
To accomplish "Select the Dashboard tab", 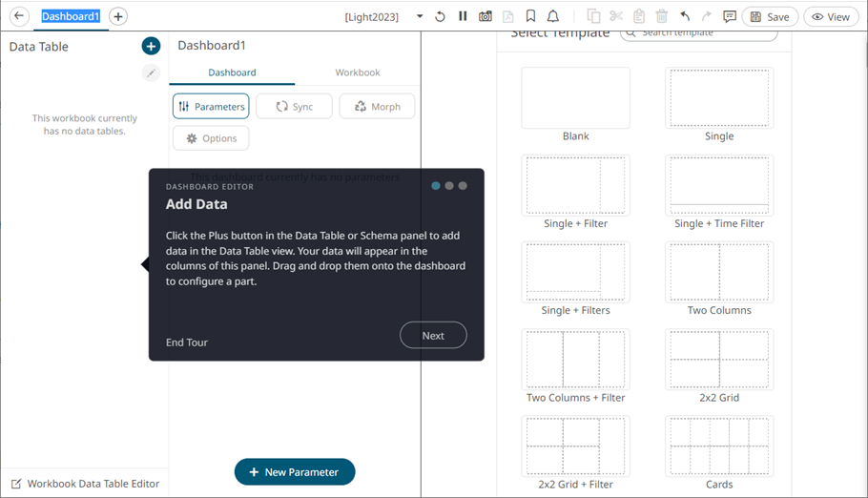I will pos(232,73).
